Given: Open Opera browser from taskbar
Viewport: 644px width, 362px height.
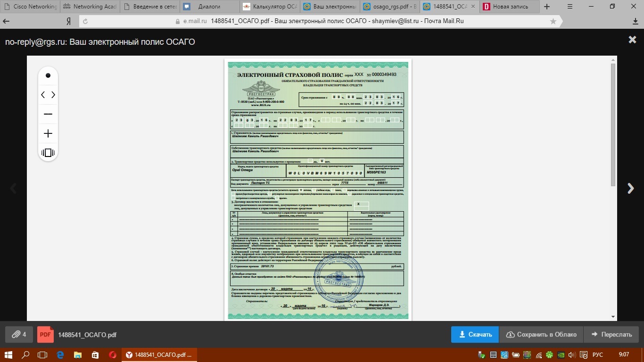Looking at the screenshot, I should pos(112,354).
